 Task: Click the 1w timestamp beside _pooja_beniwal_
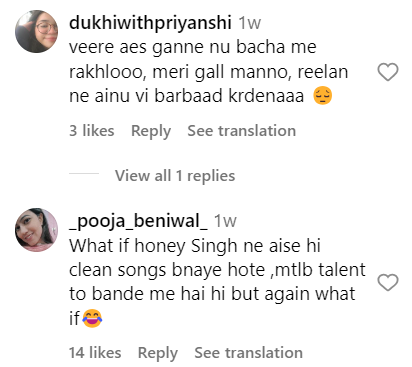pos(226,221)
